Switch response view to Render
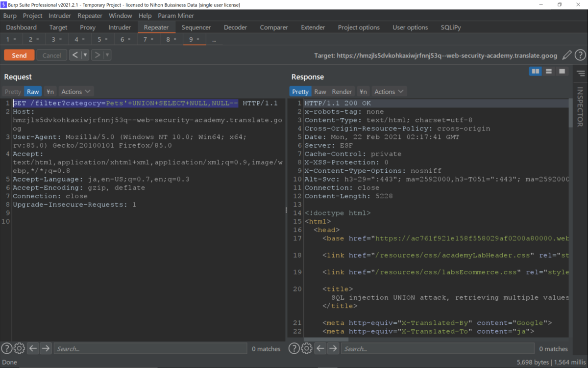 point(342,92)
